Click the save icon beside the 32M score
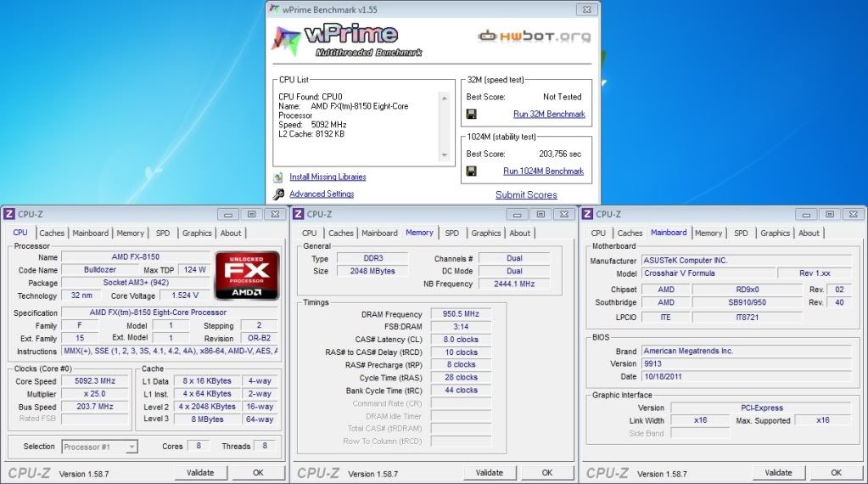Screen dimensions: 868x484 point(471,114)
